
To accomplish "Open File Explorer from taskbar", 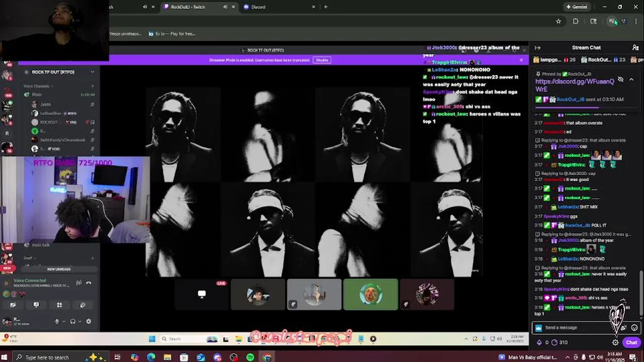I will coord(167,357).
